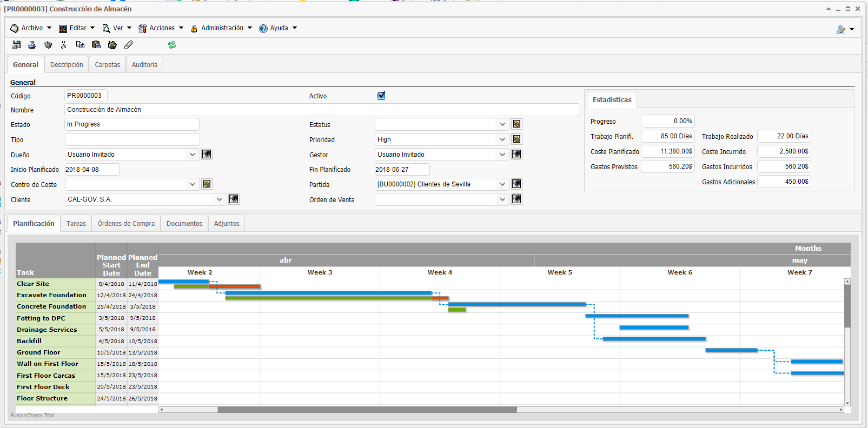Click the green refresh arrows icon
This screenshot has height=428, width=868.
click(x=172, y=45)
